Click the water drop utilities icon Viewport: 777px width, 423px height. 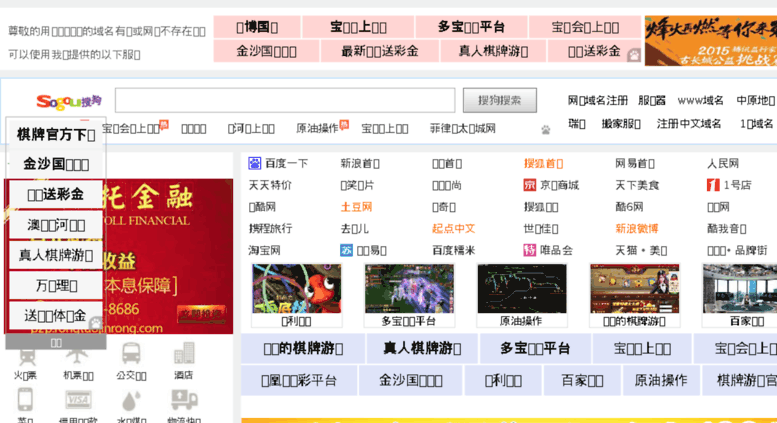coord(131,400)
